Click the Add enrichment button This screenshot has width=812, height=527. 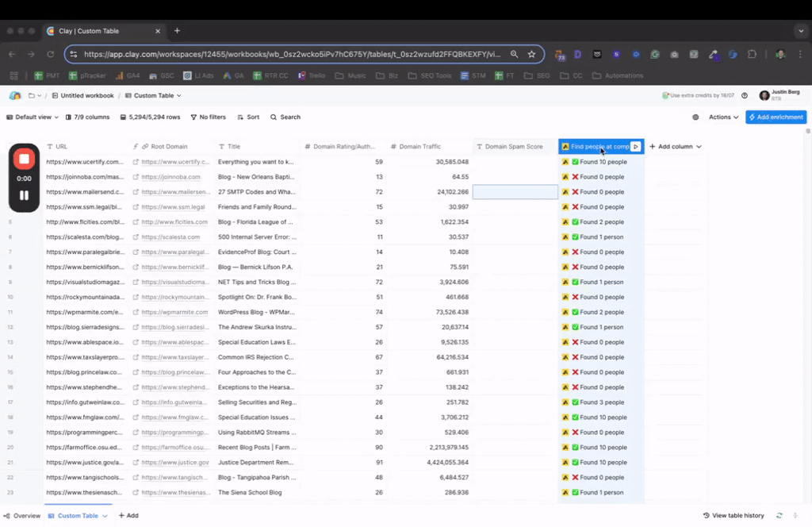click(776, 117)
